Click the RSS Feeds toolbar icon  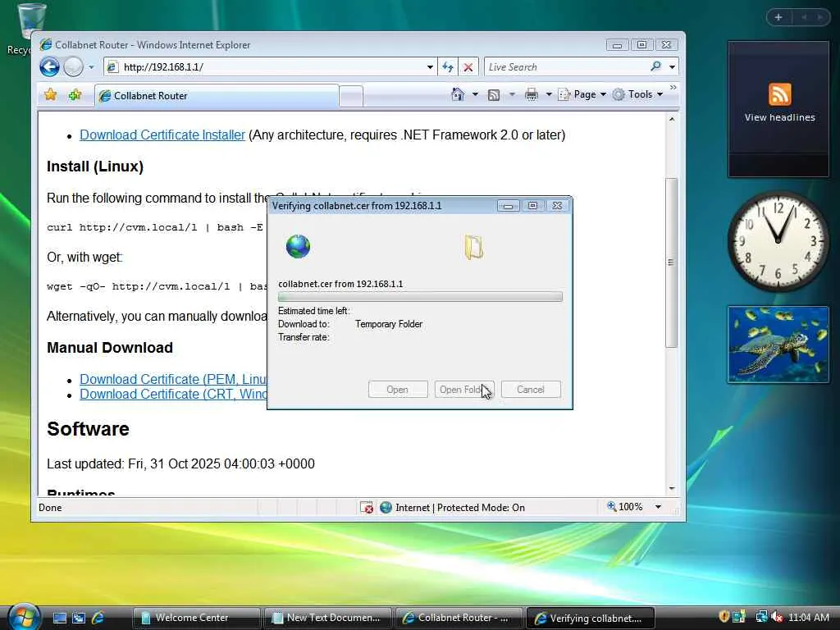click(493, 95)
